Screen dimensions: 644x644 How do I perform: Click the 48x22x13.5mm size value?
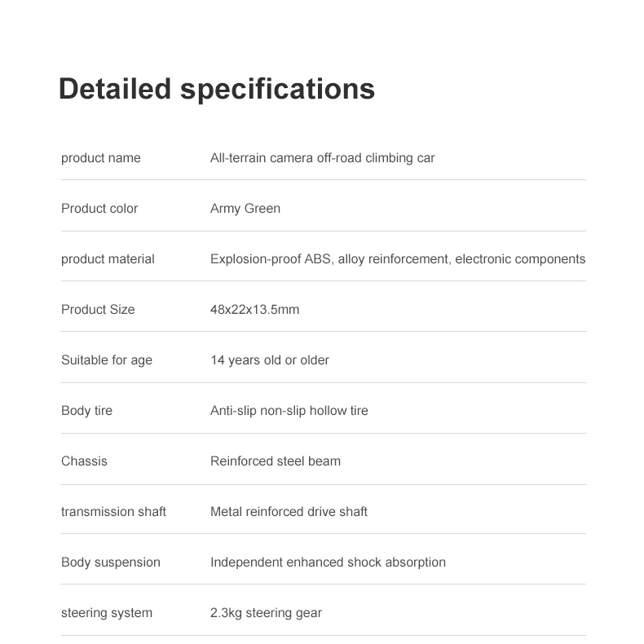pos(254,310)
